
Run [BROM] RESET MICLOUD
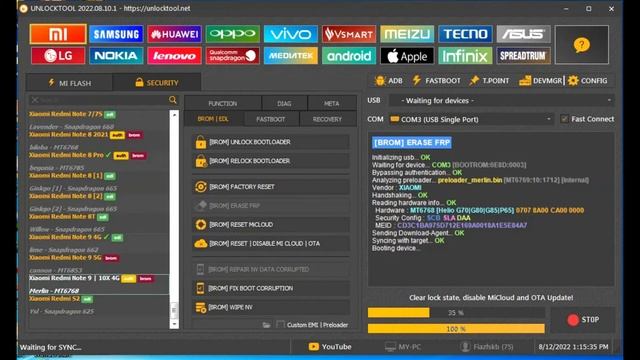coord(271,224)
